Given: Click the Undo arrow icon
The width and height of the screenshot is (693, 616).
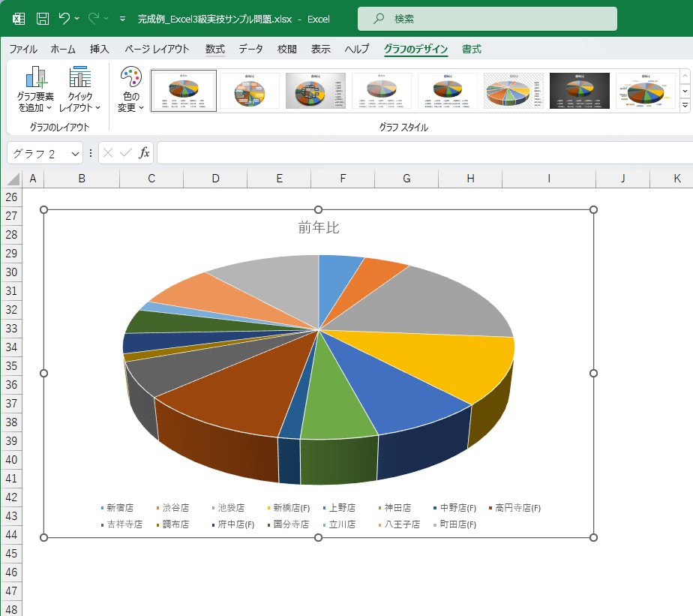Looking at the screenshot, I should [x=64, y=19].
